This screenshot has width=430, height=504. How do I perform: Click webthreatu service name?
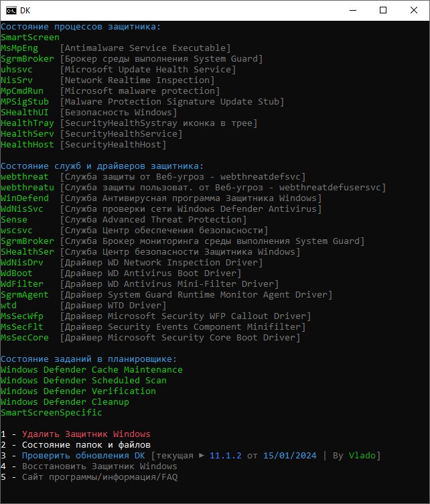click(x=27, y=188)
